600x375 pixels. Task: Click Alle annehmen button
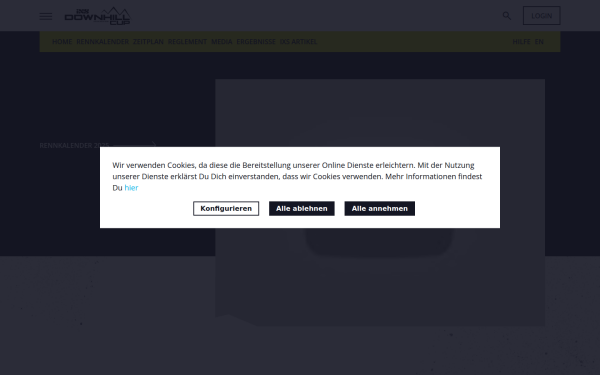[380, 209]
